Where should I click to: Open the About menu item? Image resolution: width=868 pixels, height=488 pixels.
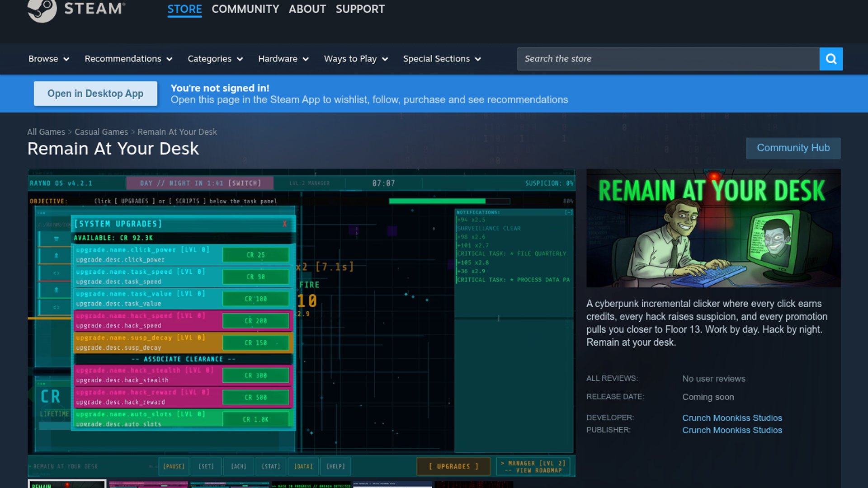pyautogui.click(x=307, y=9)
